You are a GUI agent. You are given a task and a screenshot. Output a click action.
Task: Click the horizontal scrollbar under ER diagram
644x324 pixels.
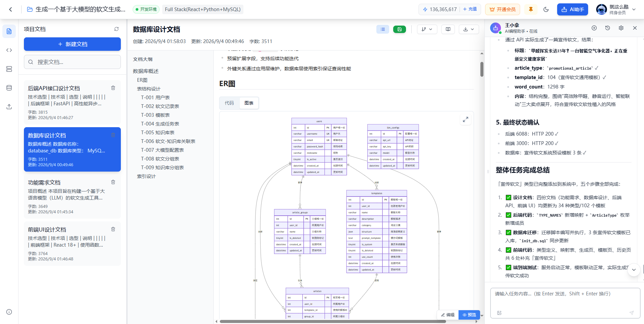point(333,321)
